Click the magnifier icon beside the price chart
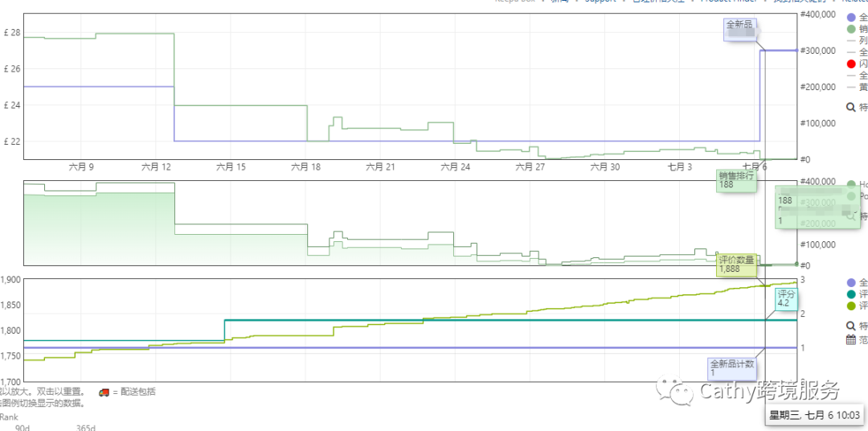 point(851,107)
